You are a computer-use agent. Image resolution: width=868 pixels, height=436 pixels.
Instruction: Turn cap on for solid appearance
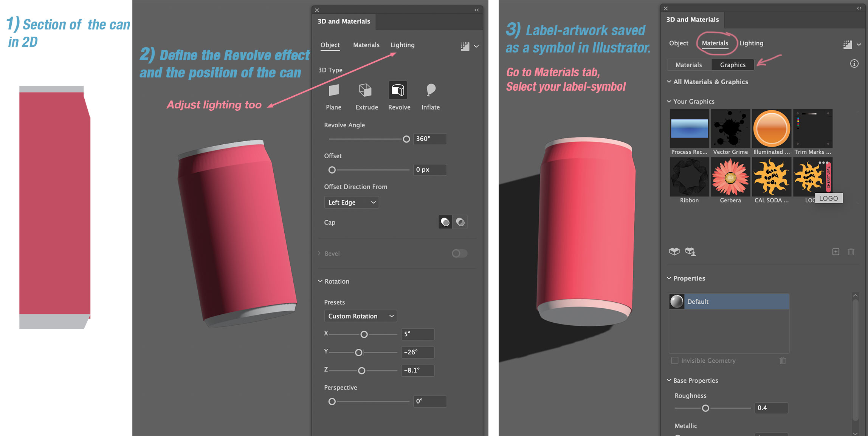[445, 222]
